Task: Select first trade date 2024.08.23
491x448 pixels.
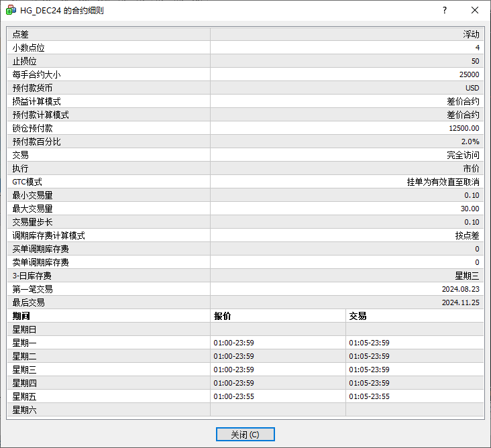Action: (460, 289)
